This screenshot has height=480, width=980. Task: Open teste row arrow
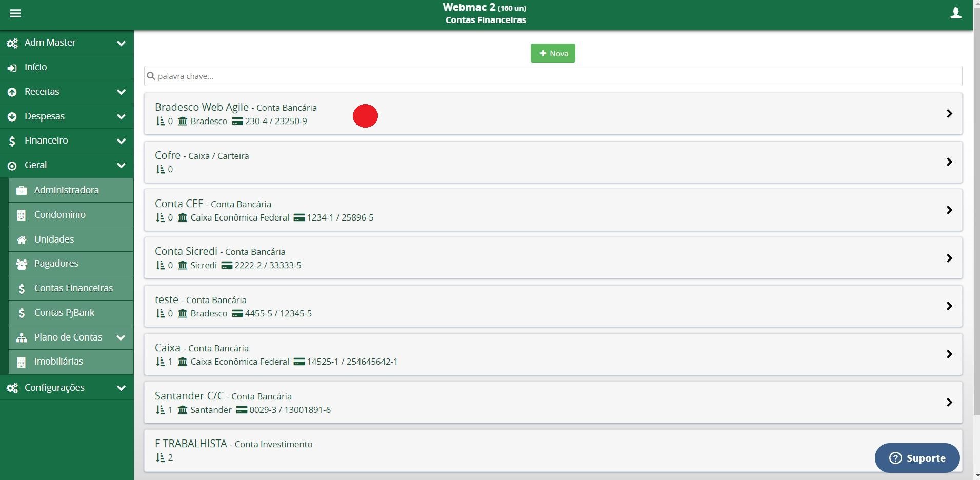949,306
